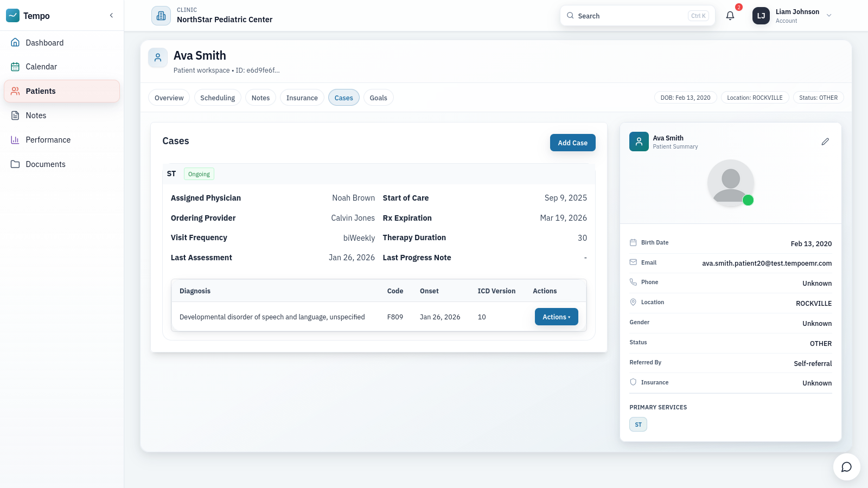The height and width of the screenshot is (488, 868).
Task: Open Notes from the sidebar
Action: [x=62, y=115]
